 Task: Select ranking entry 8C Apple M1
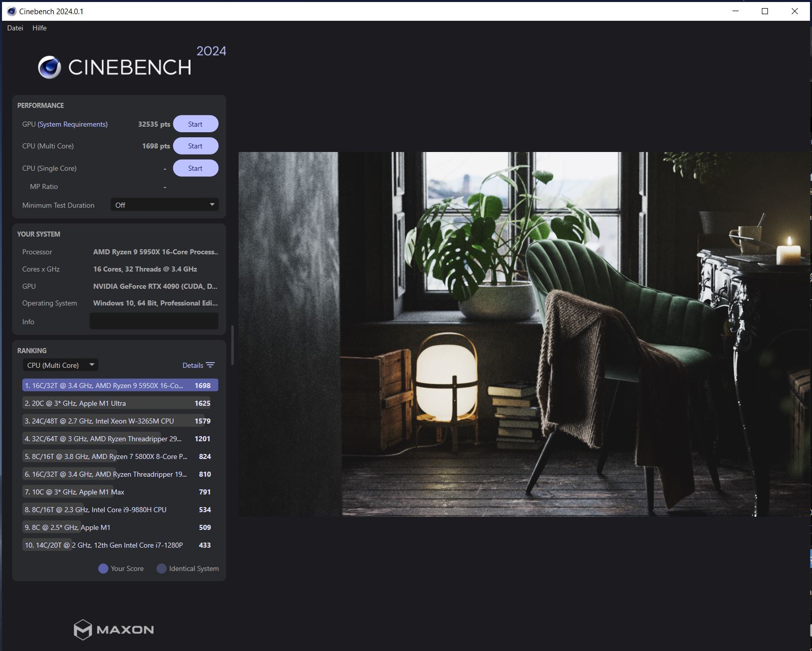120,527
